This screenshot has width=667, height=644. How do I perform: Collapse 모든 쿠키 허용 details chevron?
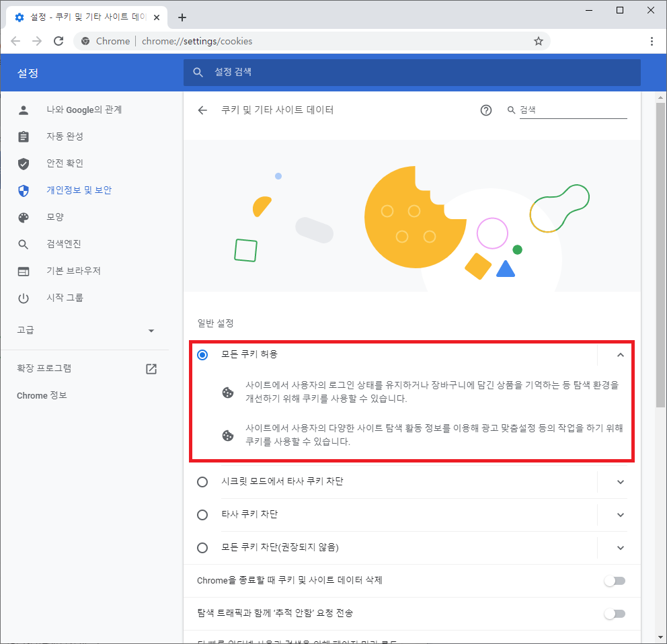click(x=621, y=355)
